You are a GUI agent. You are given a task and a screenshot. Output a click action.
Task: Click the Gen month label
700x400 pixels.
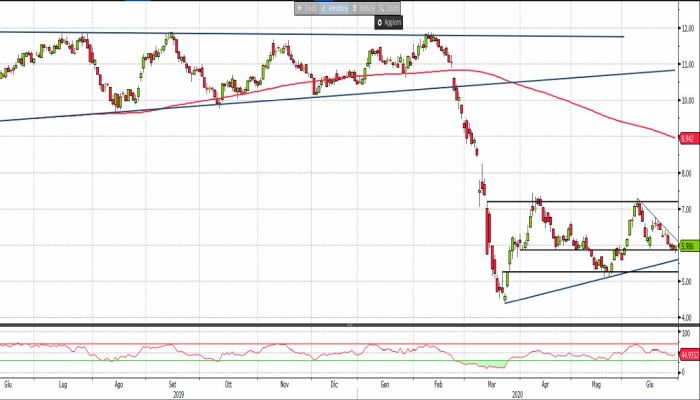pos(385,384)
